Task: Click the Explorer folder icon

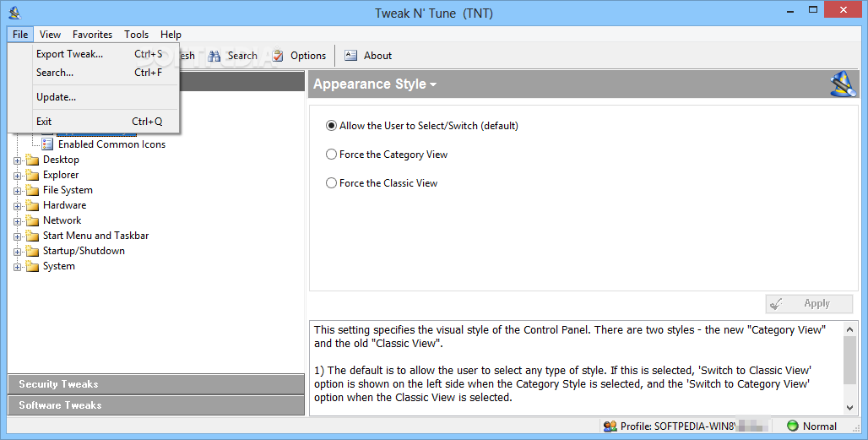Action: [33, 175]
